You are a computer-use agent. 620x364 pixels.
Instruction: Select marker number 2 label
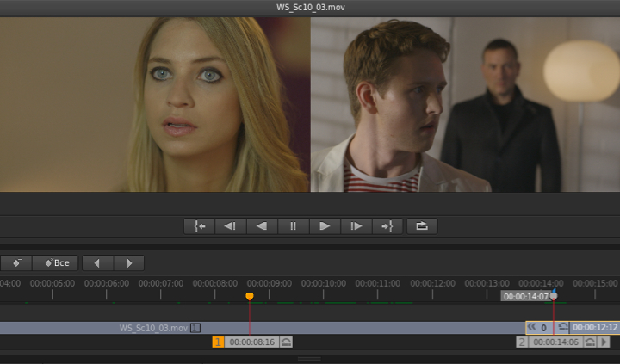tap(522, 342)
